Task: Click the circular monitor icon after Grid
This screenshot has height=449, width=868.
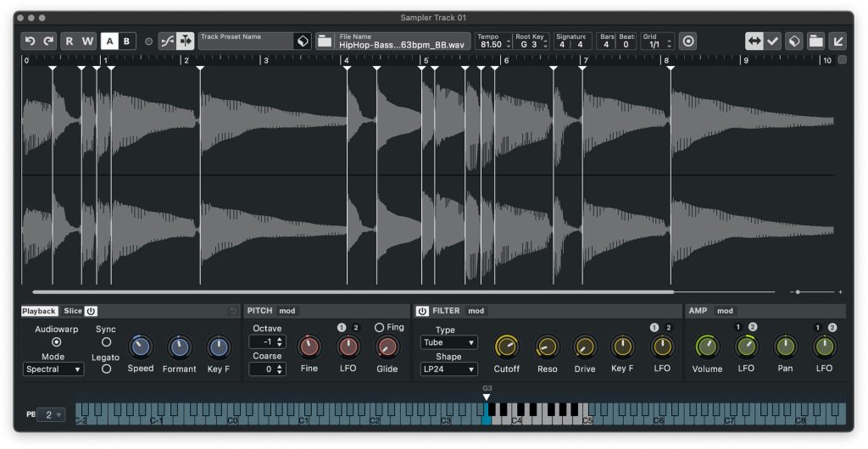Action: [687, 41]
